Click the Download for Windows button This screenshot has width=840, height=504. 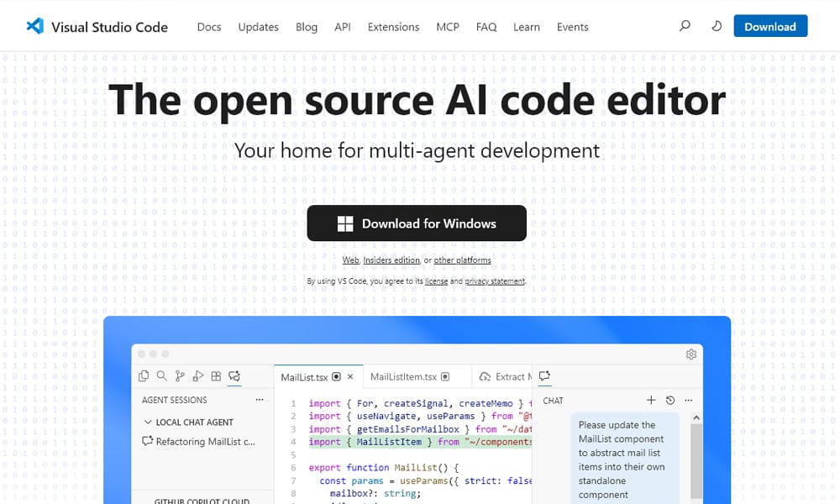pyautogui.click(x=417, y=223)
